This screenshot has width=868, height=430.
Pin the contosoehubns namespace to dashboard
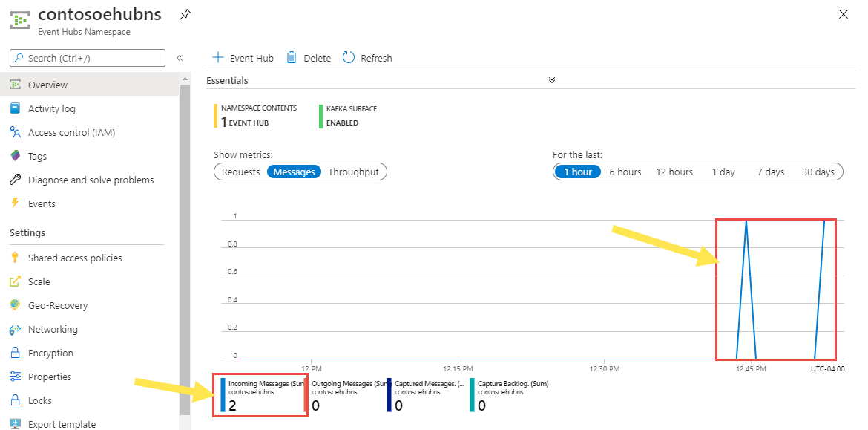click(185, 14)
